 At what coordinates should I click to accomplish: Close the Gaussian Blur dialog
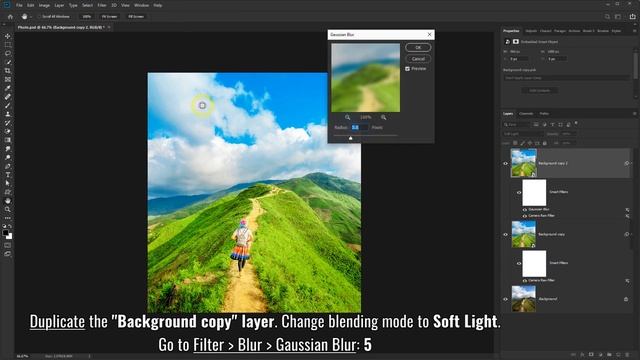429,35
